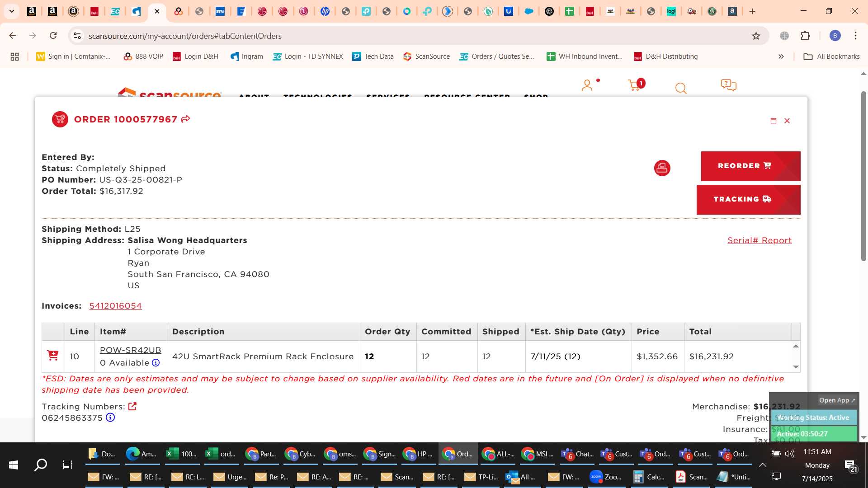The width and height of the screenshot is (868, 488).
Task: Open the Tech Data bookmark
Action: pos(373,56)
